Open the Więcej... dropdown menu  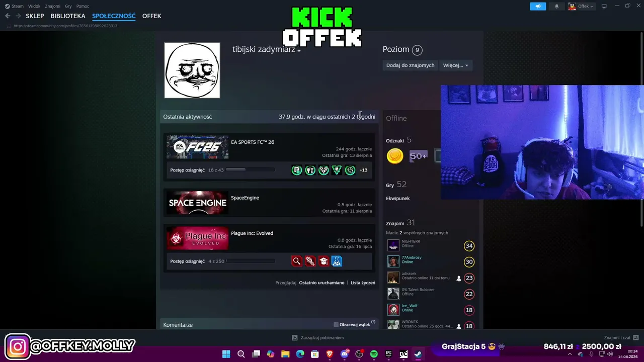point(456,65)
